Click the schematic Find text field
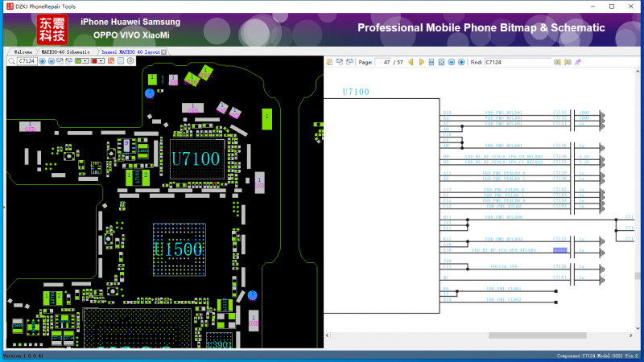The width and height of the screenshot is (644, 362). tap(518, 62)
